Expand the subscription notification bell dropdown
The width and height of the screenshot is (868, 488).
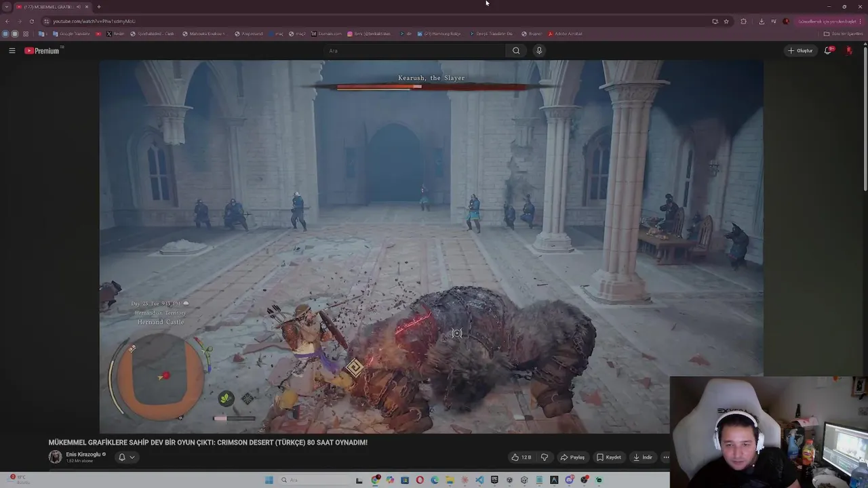pos(126,457)
